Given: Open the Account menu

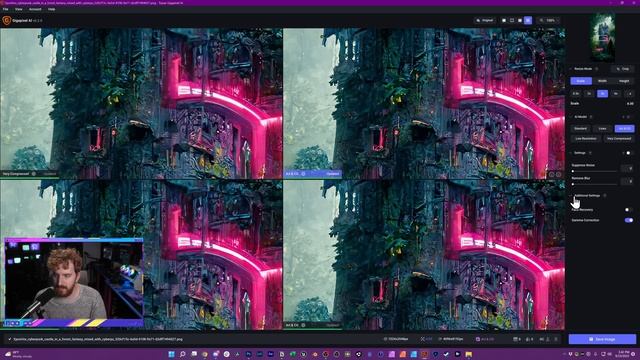Looking at the screenshot, I should pyautogui.click(x=35, y=9).
